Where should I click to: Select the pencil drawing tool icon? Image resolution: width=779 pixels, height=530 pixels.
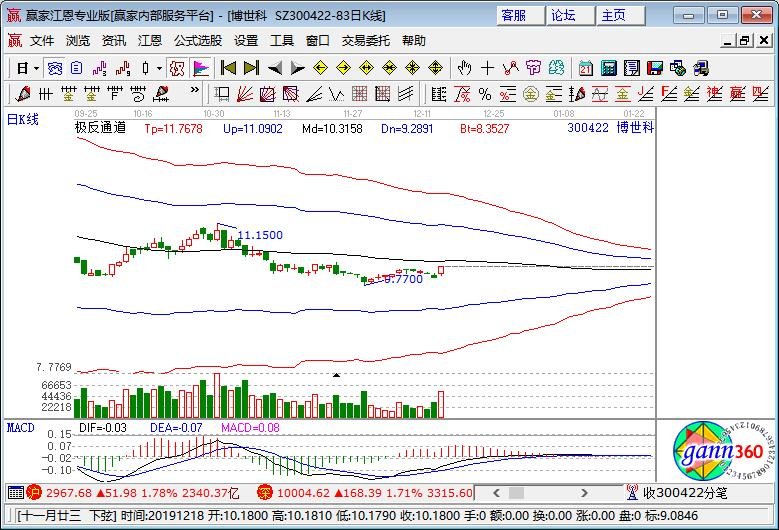(23, 94)
